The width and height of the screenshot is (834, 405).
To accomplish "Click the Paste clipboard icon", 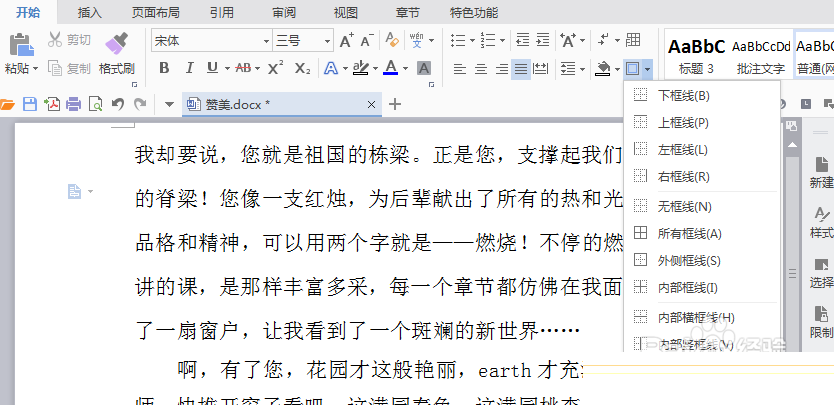I will click(21, 45).
